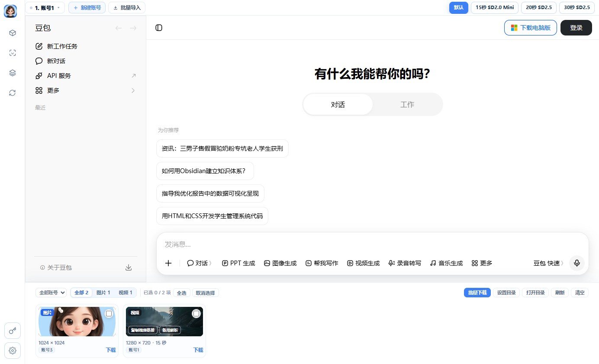
Task: Tick the checkbox on the 图片 thumbnail card
Action: tap(109, 313)
